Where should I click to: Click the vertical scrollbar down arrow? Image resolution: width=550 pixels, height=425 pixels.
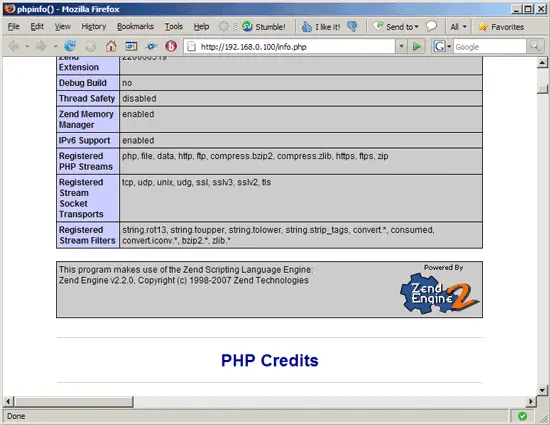(542, 390)
